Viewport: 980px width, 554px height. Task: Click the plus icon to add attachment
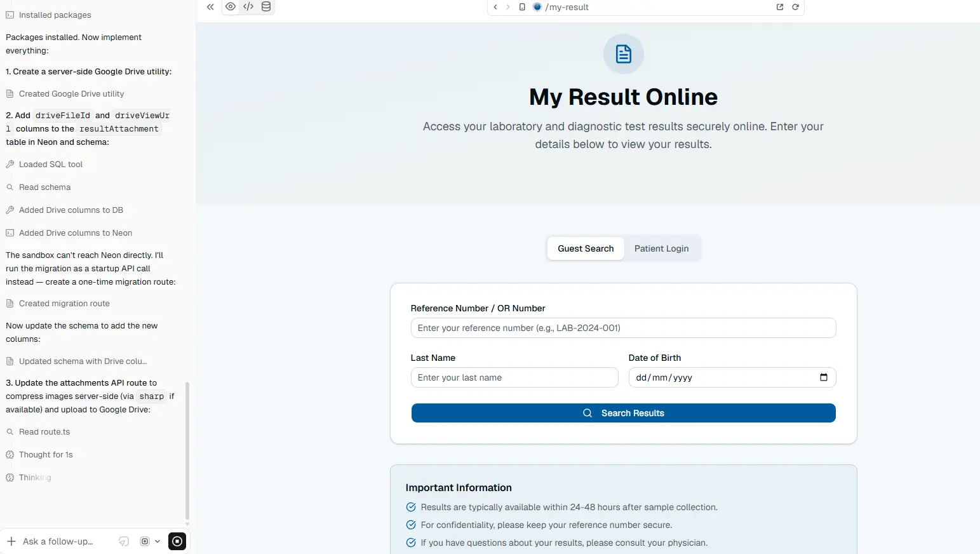(11, 541)
